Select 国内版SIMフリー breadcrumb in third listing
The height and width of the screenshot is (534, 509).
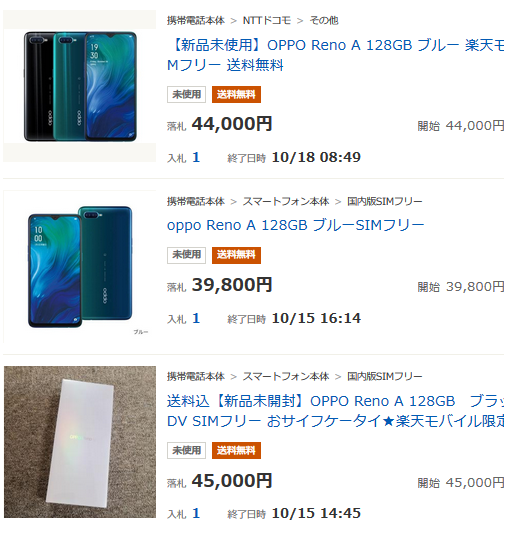pyautogui.click(x=384, y=376)
